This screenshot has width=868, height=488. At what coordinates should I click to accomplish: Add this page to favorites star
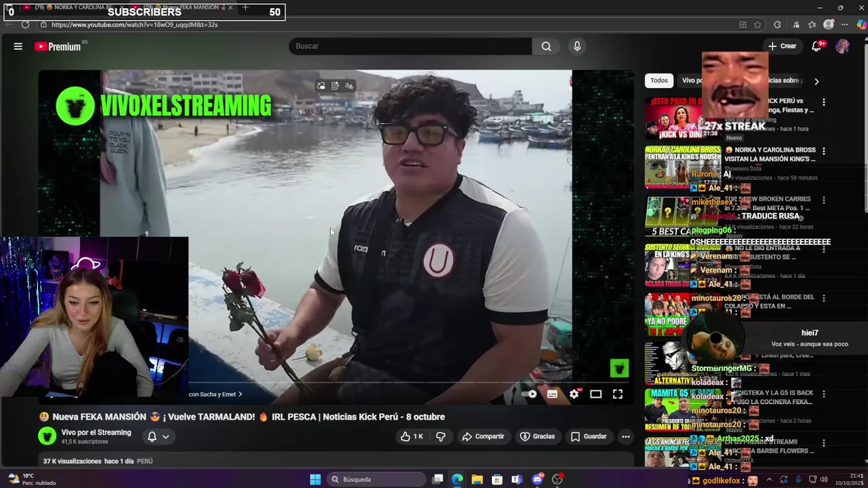click(757, 24)
